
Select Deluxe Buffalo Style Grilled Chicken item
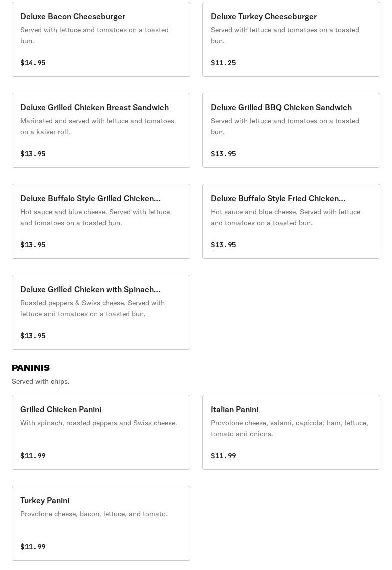click(x=101, y=221)
